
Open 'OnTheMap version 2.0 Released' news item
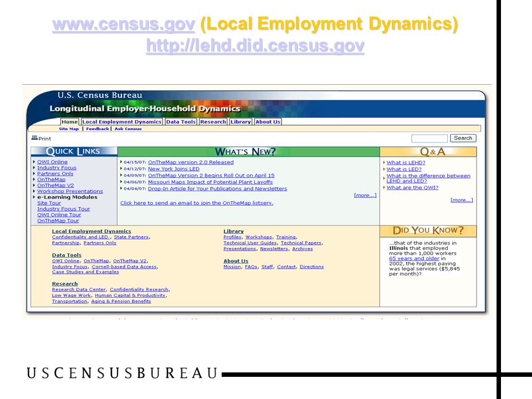(x=191, y=162)
